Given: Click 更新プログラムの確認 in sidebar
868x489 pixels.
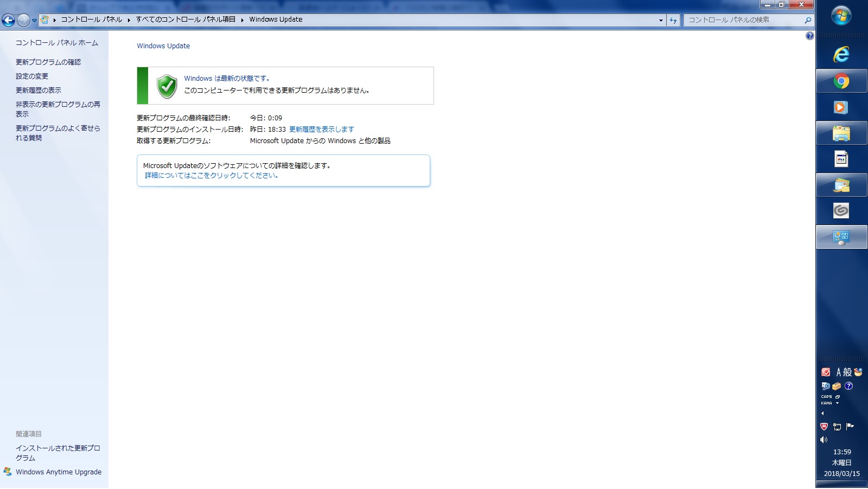Looking at the screenshot, I should (48, 62).
